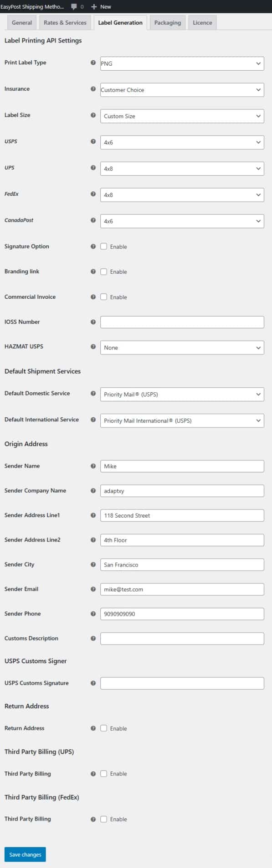Enable Third Party Billing for FedEx
272x868 pixels.
[x=103, y=819]
